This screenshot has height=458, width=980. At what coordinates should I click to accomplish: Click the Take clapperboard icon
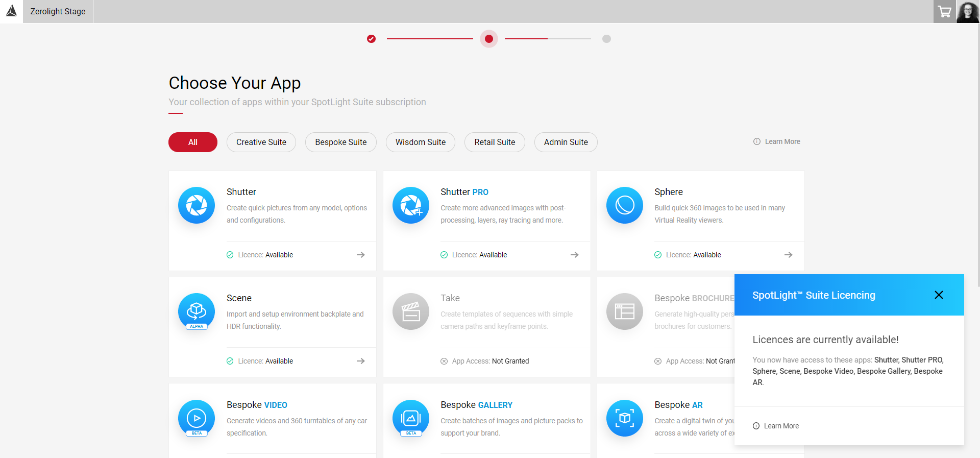pos(411,311)
